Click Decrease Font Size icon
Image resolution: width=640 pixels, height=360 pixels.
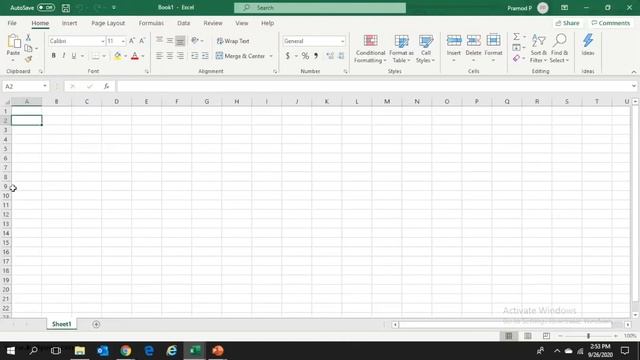(142, 41)
